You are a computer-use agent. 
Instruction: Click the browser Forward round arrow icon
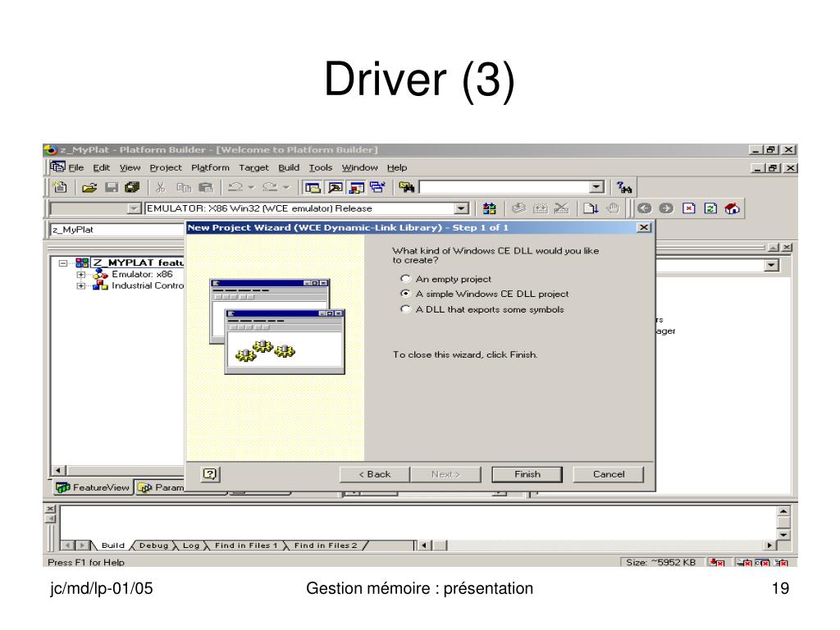(666, 208)
